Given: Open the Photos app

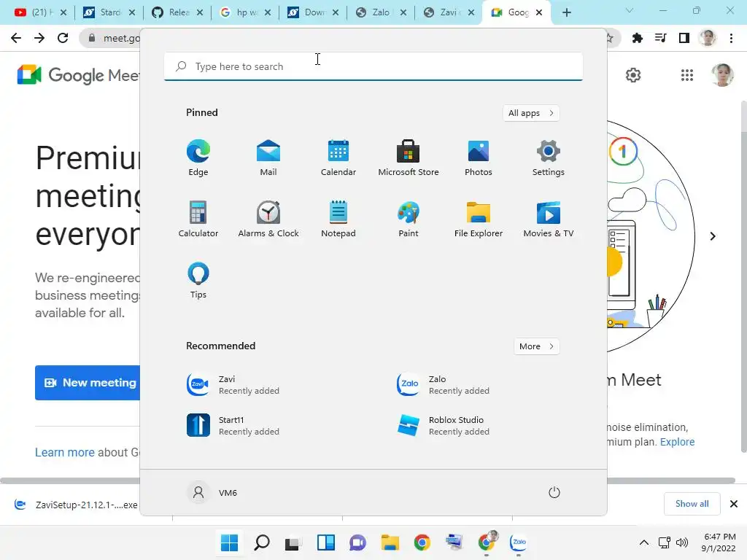Looking at the screenshot, I should (x=479, y=157).
